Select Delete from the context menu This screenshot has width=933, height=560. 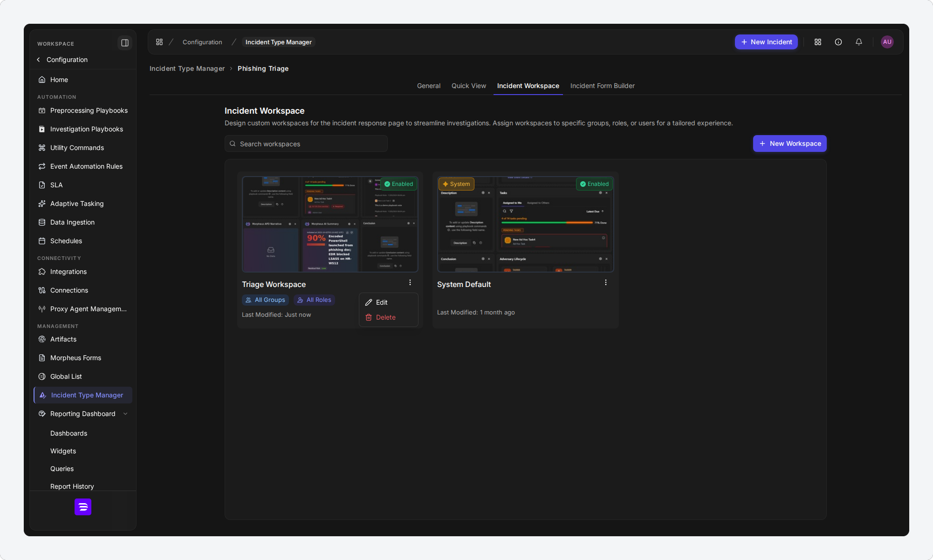coord(389,317)
